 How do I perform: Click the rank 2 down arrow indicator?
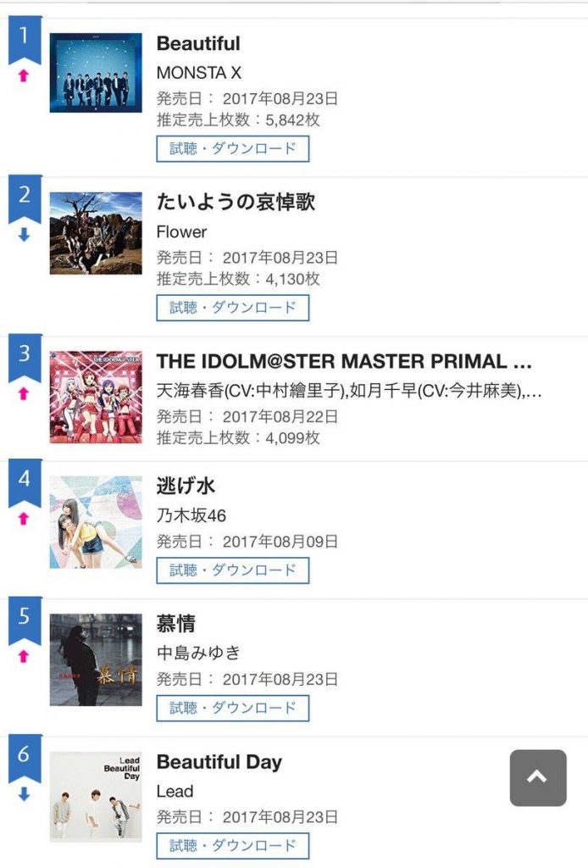coord(24,235)
